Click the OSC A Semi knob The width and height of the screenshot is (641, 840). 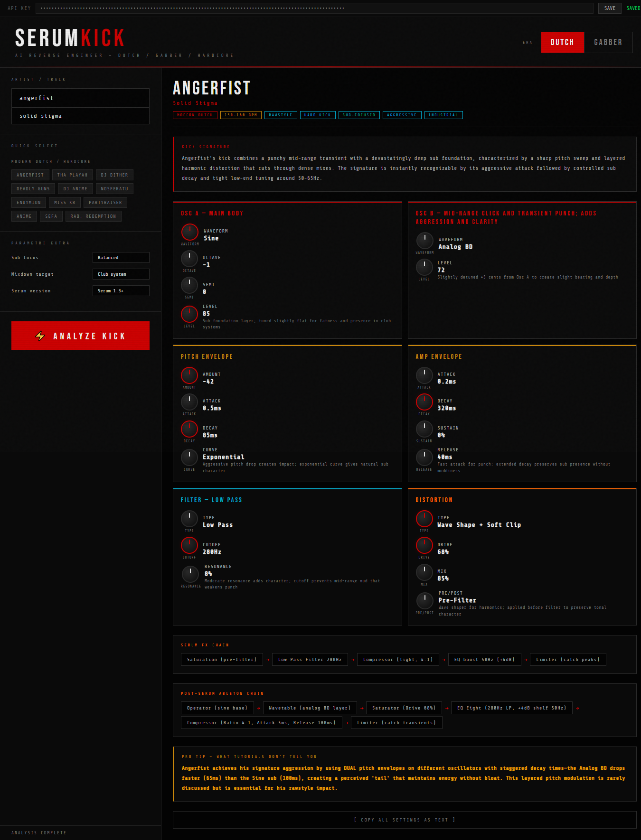(189, 285)
